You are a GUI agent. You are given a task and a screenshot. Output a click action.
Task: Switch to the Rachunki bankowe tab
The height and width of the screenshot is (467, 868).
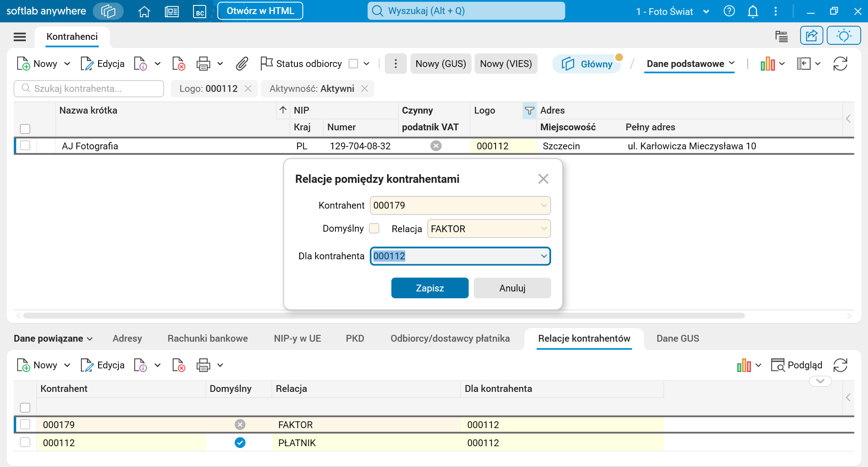208,338
